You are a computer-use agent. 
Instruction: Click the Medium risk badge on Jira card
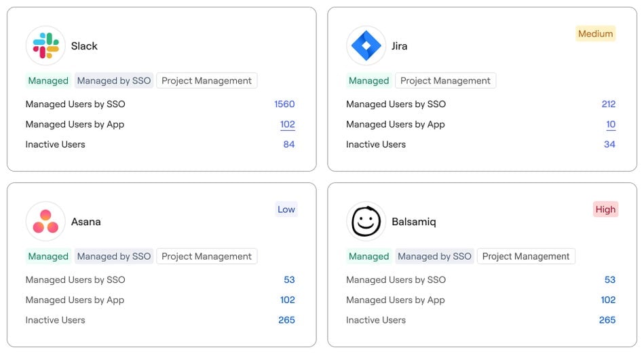click(595, 34)
